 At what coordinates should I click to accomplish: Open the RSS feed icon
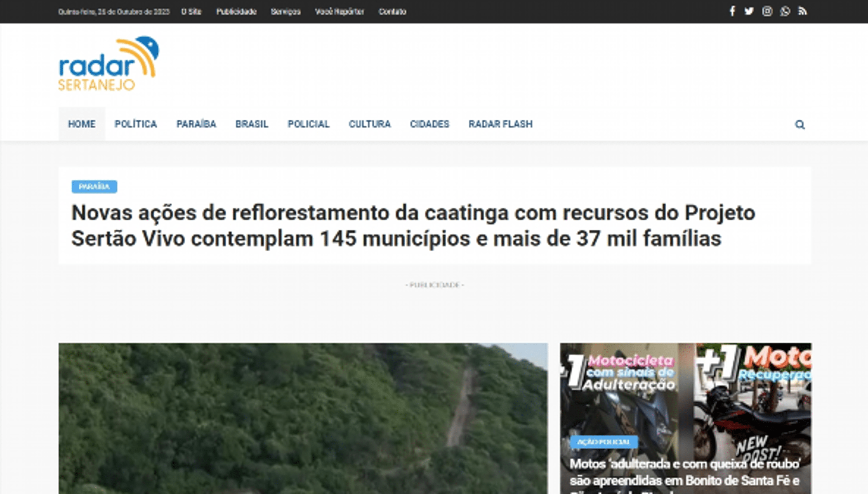click(804, 11)
